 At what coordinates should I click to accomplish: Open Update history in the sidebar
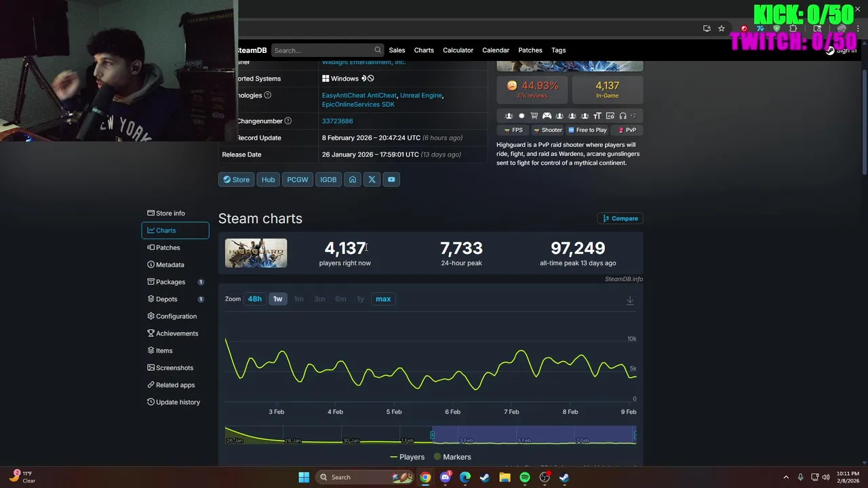coord(175,402)
